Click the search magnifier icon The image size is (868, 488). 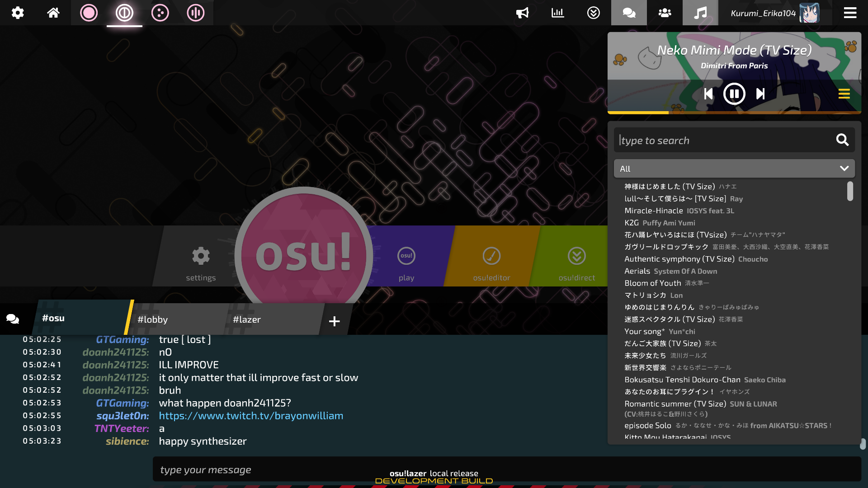[x=842, y=140]
